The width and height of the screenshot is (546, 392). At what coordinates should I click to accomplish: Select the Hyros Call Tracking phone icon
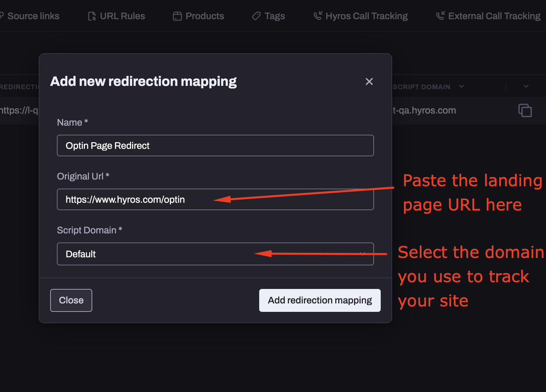point(317,15)
